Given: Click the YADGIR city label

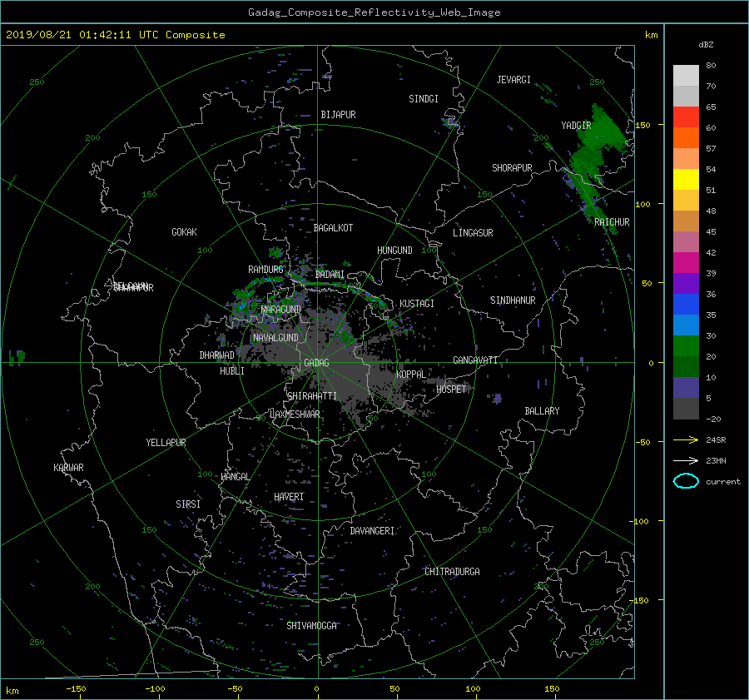Looking at the screenshot, I should click(x=576, y=126).
